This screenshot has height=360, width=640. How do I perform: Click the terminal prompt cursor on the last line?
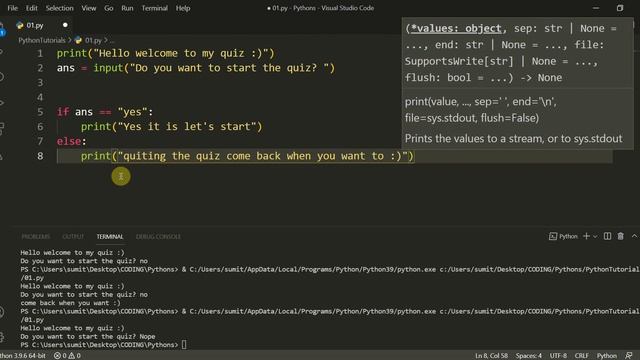184,345
